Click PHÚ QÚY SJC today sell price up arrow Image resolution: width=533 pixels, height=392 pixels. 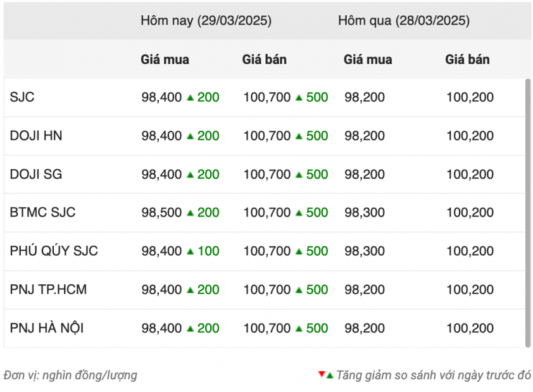click(x=299, y=251)
